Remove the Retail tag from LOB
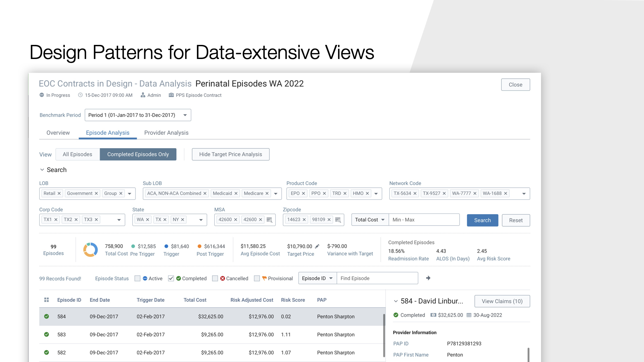The width and height of the screenshot is (644, 362). (x=59, y=193)
